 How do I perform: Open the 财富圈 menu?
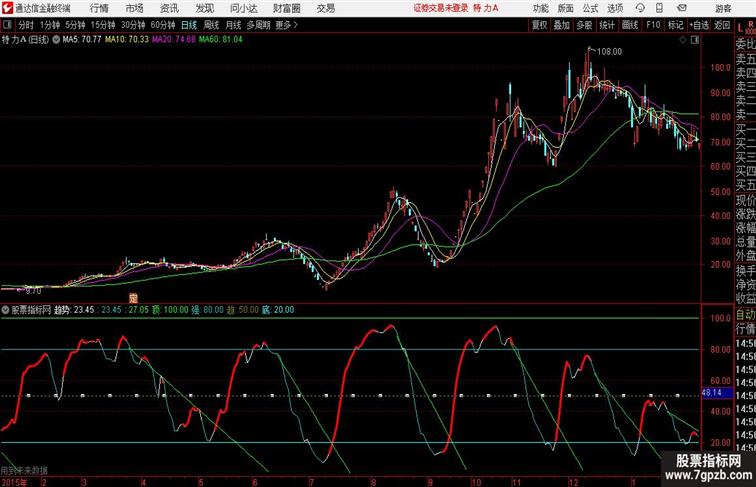coord(286,8)
